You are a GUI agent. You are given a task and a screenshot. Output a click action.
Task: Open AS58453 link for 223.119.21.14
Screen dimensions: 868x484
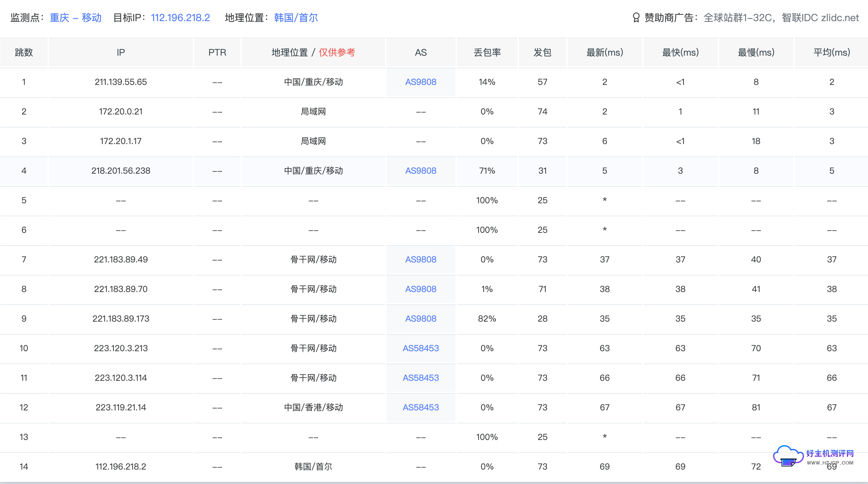tap(421, 408)
